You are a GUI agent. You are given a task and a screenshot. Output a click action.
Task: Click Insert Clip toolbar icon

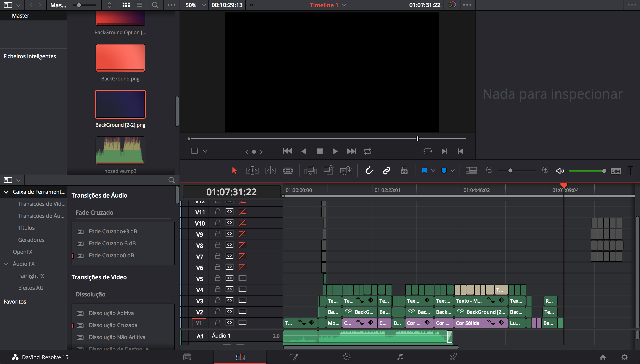point(310,170)
